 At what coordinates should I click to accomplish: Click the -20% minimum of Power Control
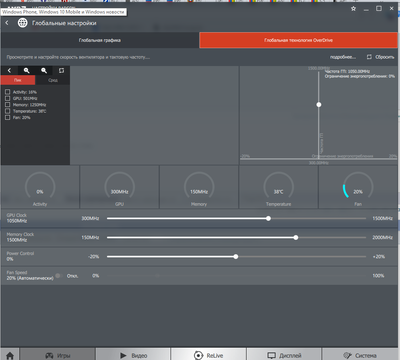coord(94,257)
